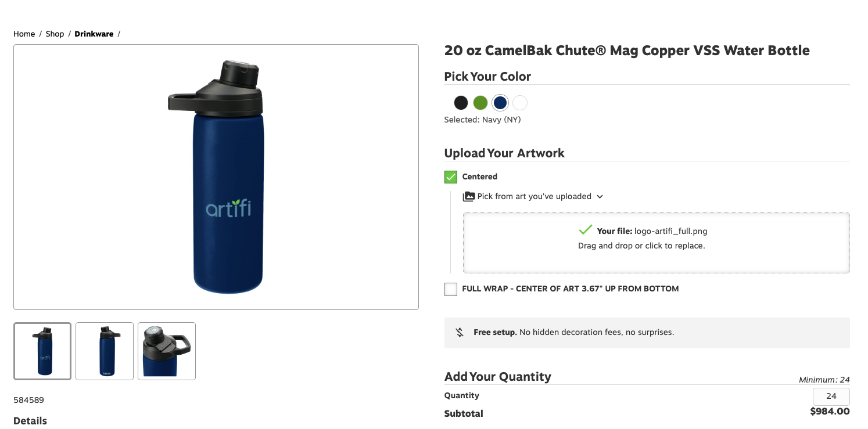The height and width of the screenshot is (429, 868).
Task: Enable the FULL WRAP artwork placement option
Action: pos(450,289)
